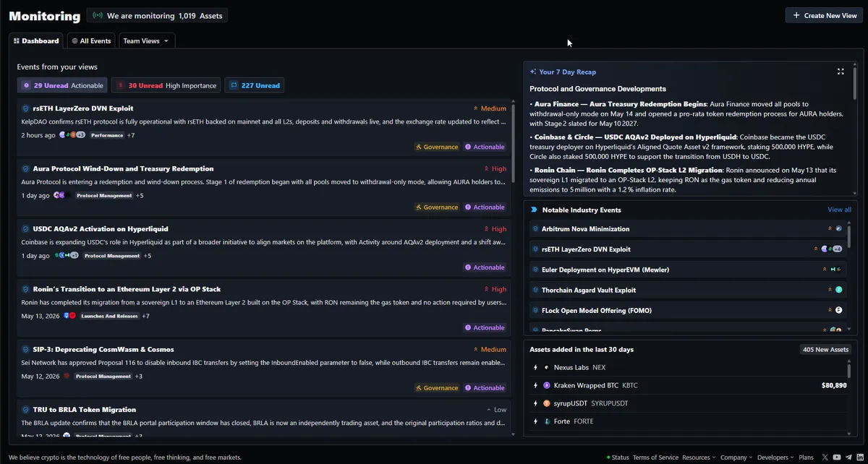Open the Plans link in footer
The width and height of the screenshot is (868, 464).
click(806, 457)
